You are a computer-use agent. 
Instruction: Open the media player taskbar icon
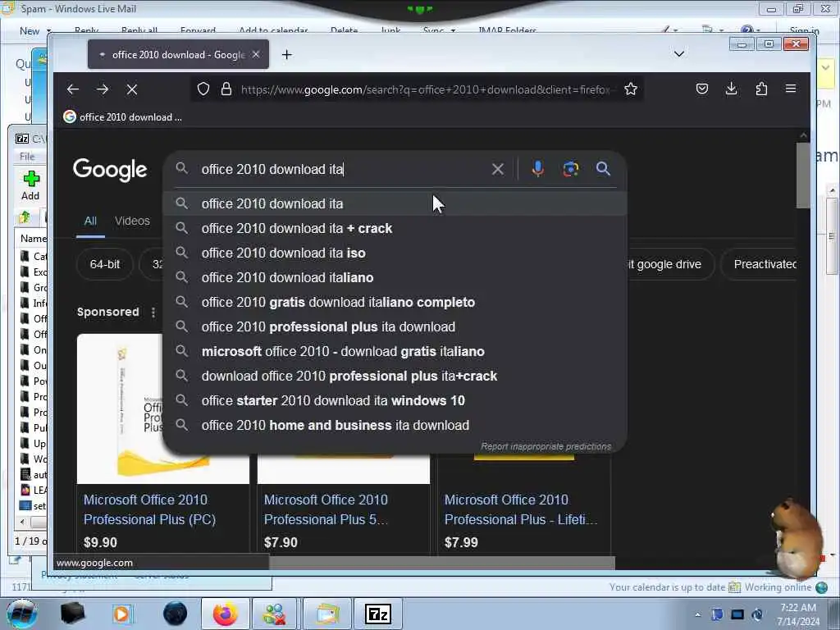(x=121, y=614)
